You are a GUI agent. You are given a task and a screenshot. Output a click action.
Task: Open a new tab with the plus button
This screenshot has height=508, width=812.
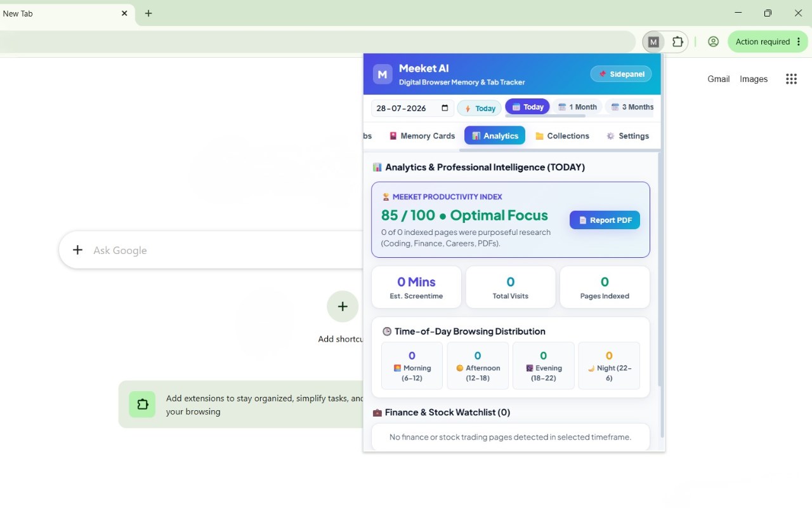click(148, 13)
